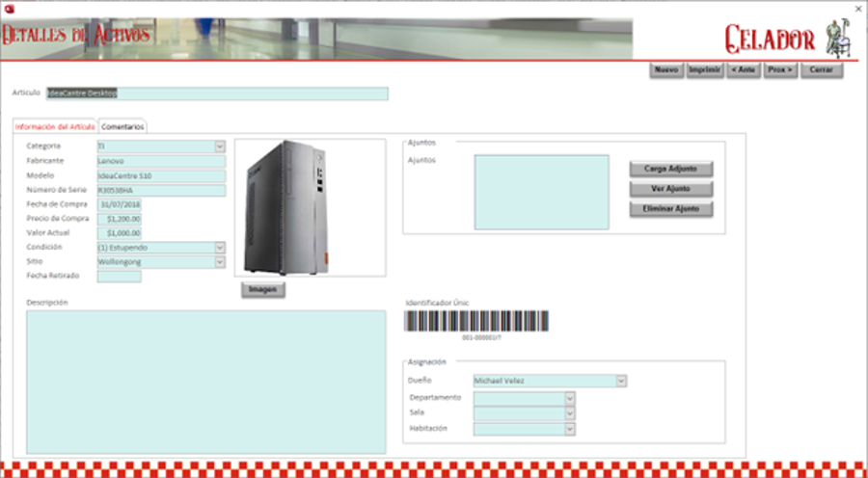
Task: Go to next record with Prox >
Action: pyautogui.click(x=780, y=70)
